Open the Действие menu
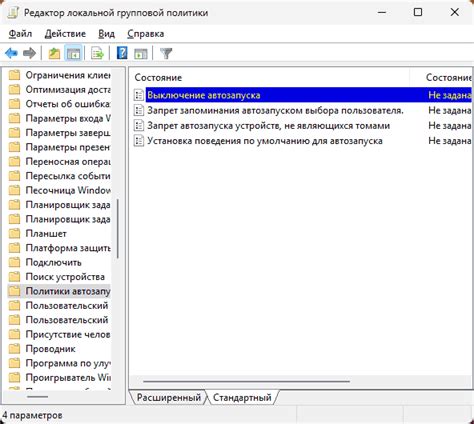Viewport: 474px width, 424px height. coord(65,34)
